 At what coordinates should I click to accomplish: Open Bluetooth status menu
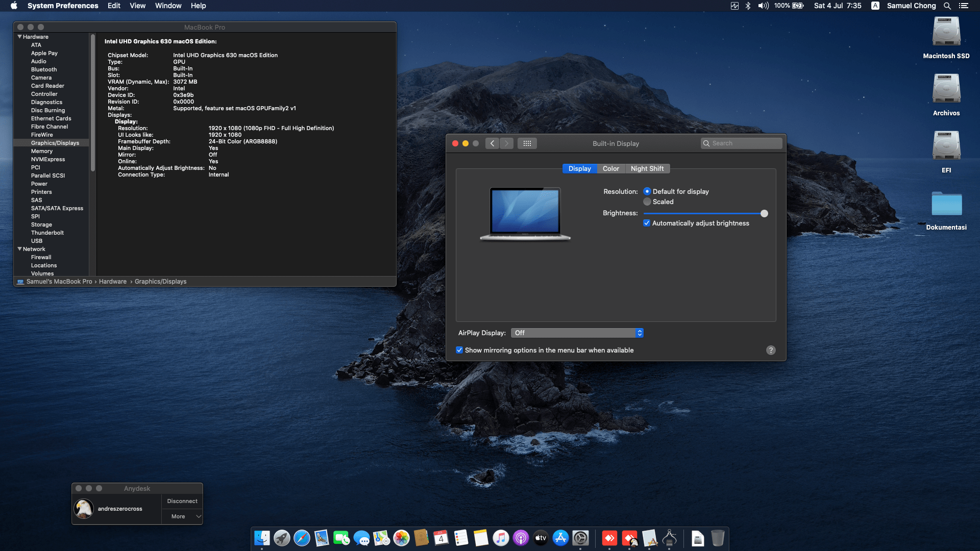748,6
